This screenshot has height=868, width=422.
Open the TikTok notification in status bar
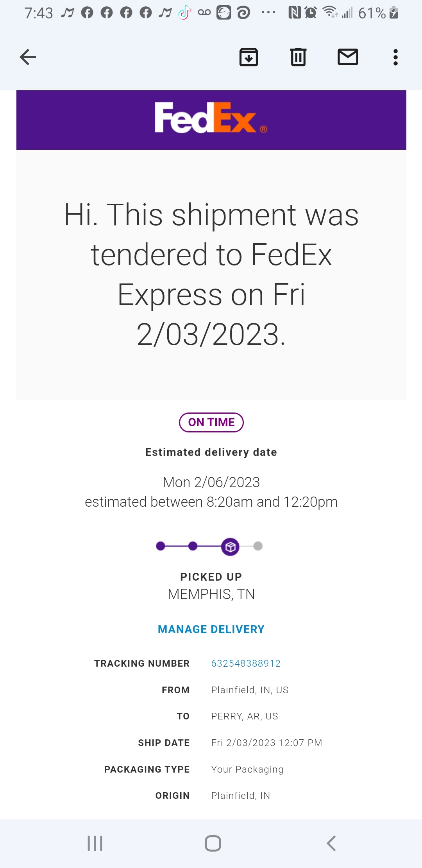(x=185, y=13)
